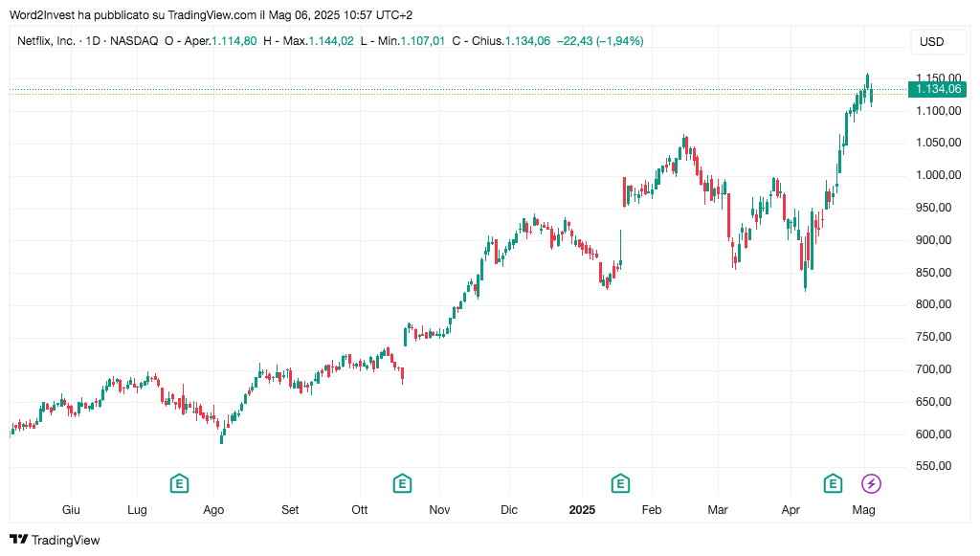
Task: Click the Mar label on time axis
Action: pyautogui.click(x=718, y=510)
